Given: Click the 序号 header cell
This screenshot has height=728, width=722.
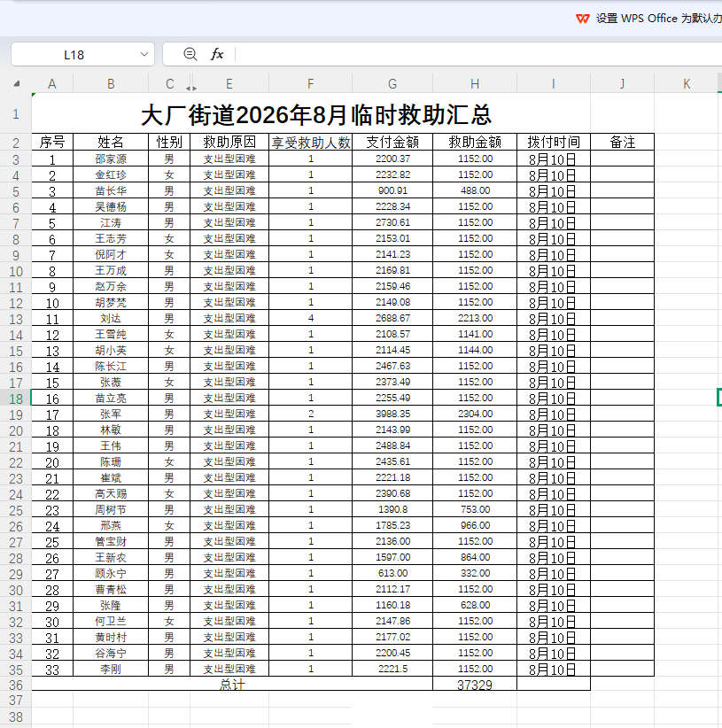Looking at the screenshot, I should (x=52, y=142).
